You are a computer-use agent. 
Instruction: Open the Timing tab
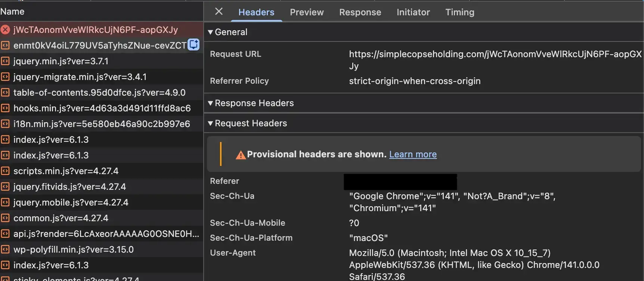click(x=460, y=12)
